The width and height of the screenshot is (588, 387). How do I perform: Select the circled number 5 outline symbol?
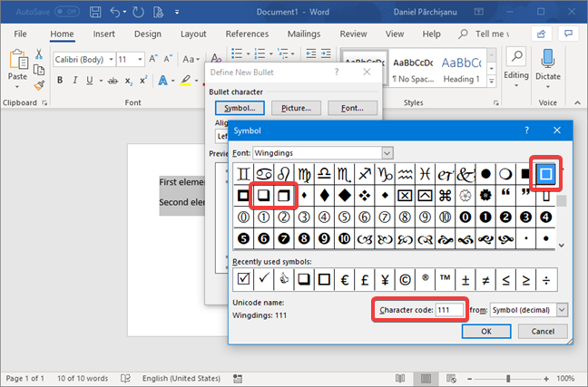click(x=344, y=218)
